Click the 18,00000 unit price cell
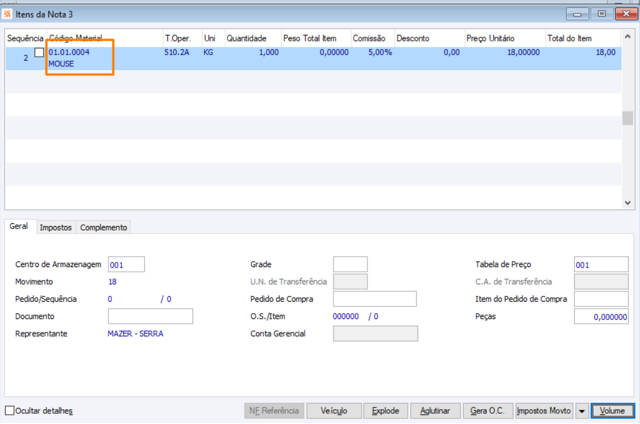Viewport: 640px width, 424px height. click(523, 52)
